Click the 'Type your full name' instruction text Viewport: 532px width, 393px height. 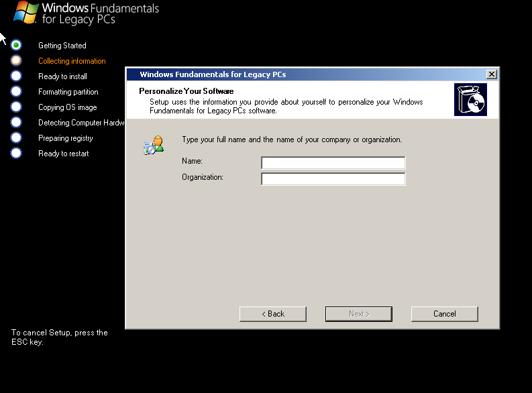click(x=292, y=139)
